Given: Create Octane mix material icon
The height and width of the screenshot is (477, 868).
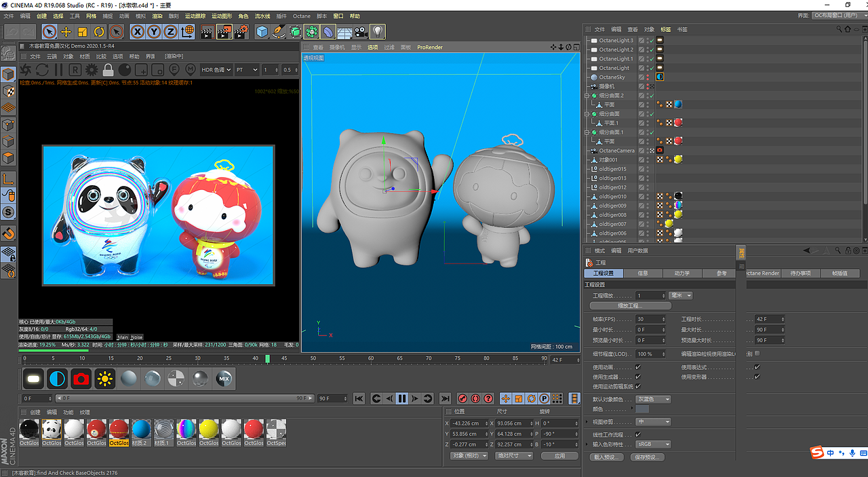Looking at the screenshot, I should [x=224, y=379].
